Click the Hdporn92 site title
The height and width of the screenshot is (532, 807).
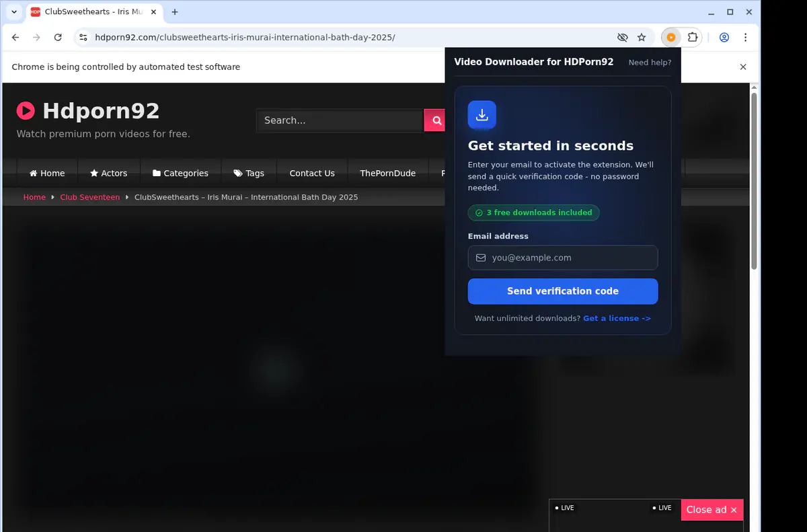point(101,110)
